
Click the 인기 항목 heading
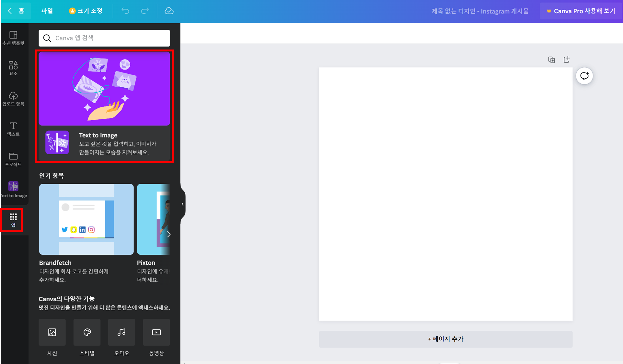click(52, 176)
